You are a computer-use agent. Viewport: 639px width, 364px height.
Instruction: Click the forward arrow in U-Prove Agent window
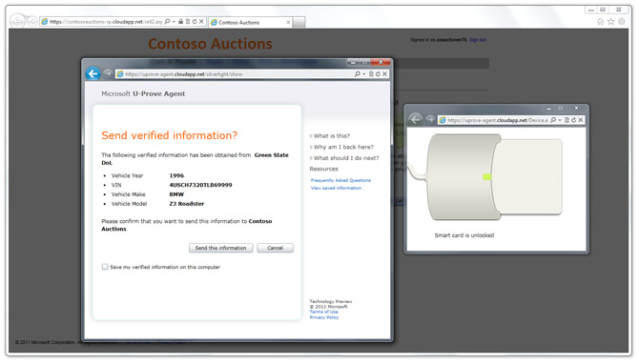[108, 73]
